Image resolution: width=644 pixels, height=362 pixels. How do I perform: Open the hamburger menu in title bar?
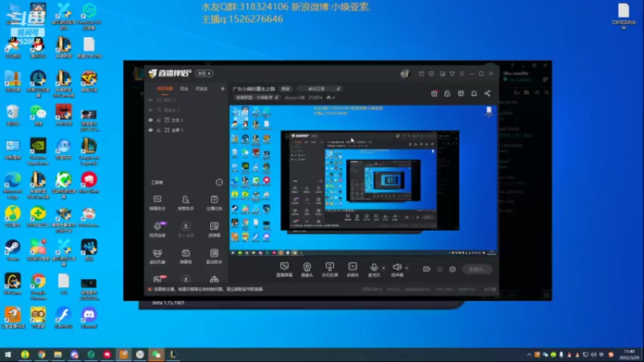pyautogui.click(x=461, y=74)
